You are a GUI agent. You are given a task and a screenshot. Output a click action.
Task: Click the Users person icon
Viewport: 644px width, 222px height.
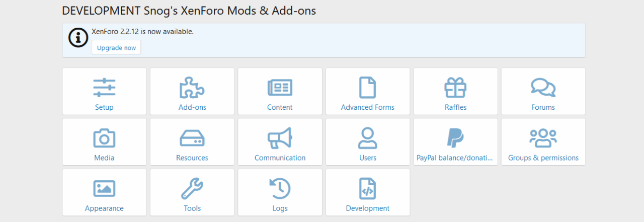click(x=367, y=138)
